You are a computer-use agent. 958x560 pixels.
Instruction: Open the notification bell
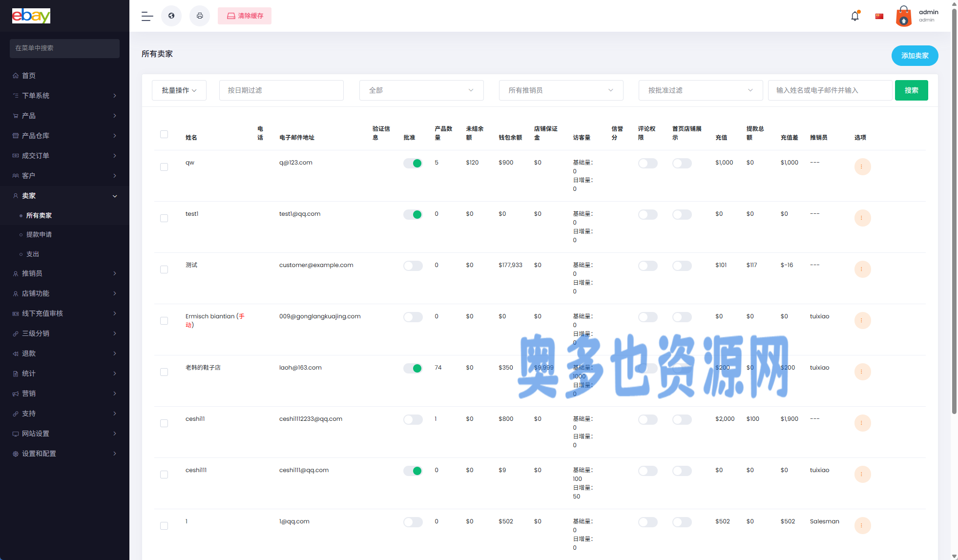pos(854,16)
